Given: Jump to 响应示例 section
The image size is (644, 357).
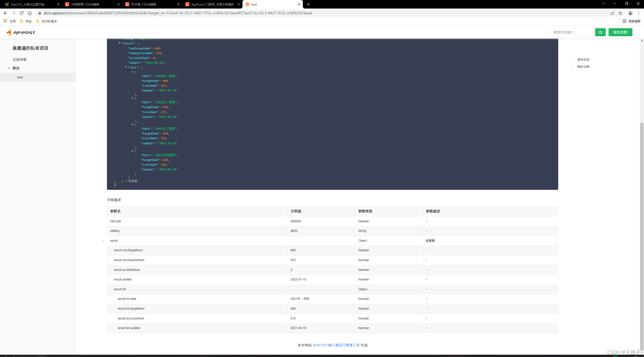Looking at the screenshot, I should click(583, 66).
